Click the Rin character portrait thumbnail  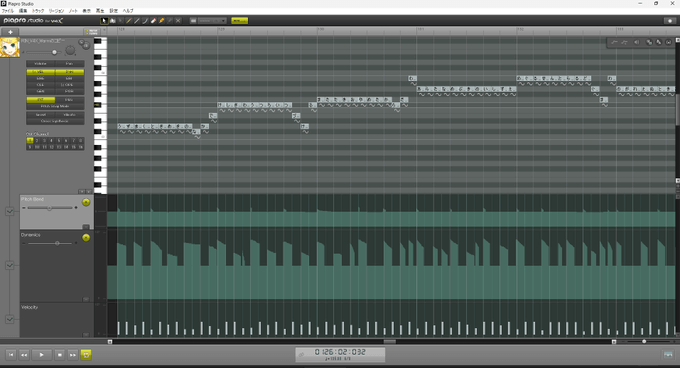[10, 48]
